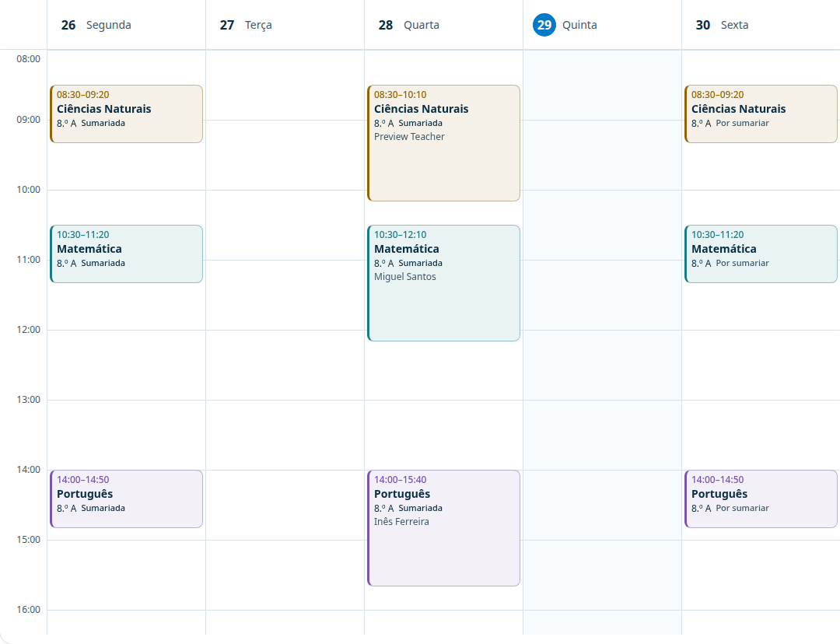Open Friday 10:30 Matemática lesson

click(x=761, y=254)
